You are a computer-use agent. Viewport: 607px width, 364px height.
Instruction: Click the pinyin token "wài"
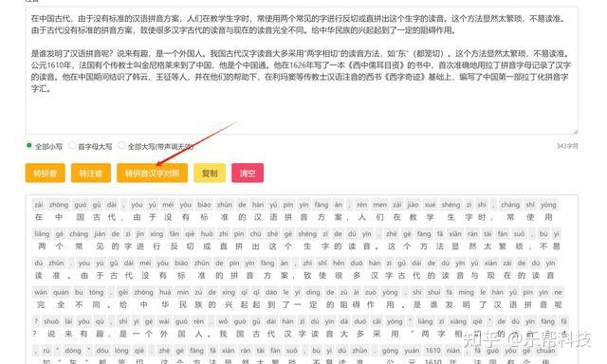164,321
